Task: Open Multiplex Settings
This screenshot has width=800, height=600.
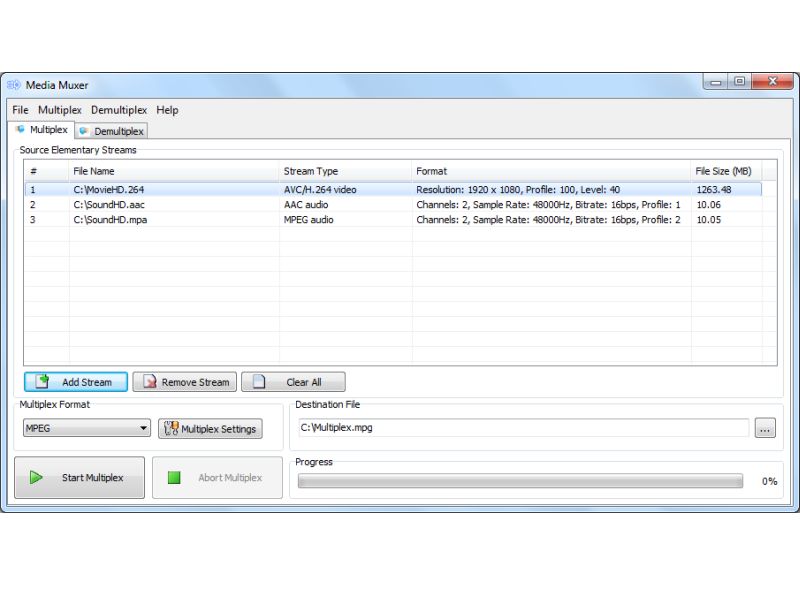Action: [210, 429]
